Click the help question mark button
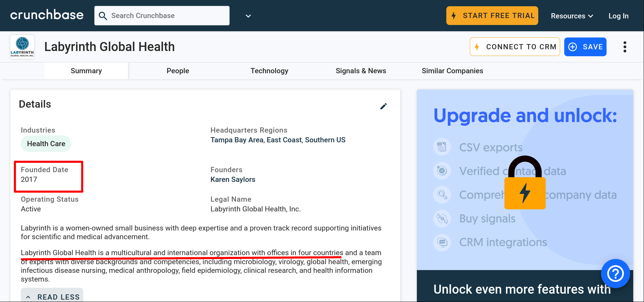 click(616, 274)
